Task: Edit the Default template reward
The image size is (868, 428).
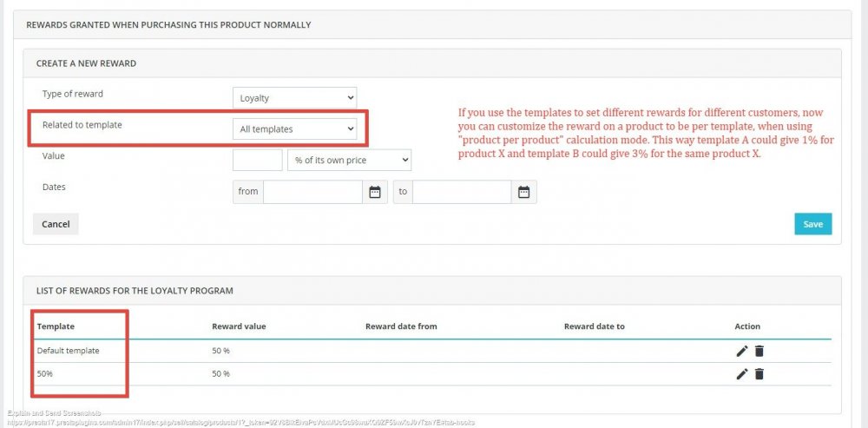Action: pyautogui.click(x=741, y=351)
